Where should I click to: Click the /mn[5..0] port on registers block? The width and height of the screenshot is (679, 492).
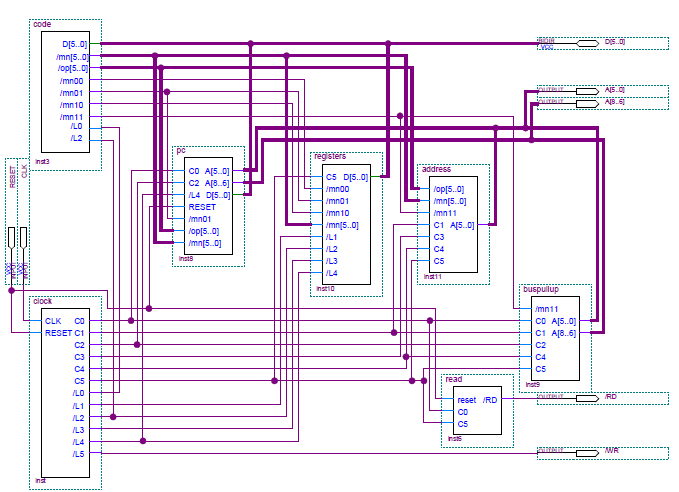click(x=342, y=225)
